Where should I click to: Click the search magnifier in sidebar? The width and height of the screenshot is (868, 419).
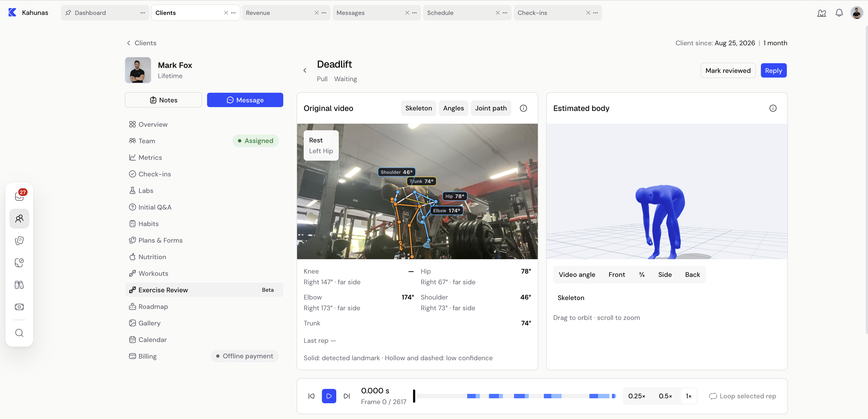click(x=19, y=333)
